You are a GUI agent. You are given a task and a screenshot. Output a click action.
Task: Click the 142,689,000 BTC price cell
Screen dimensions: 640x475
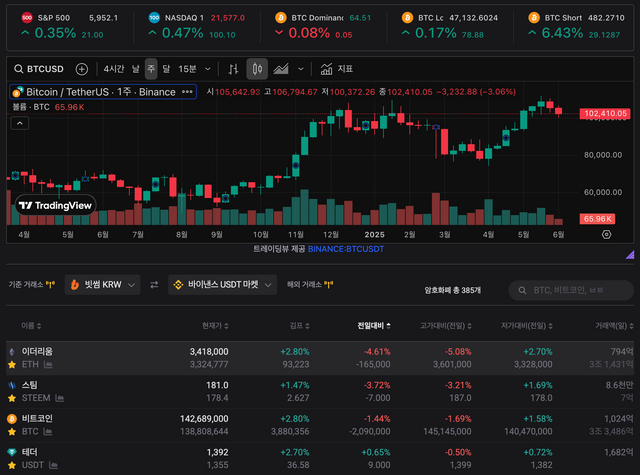204,419
